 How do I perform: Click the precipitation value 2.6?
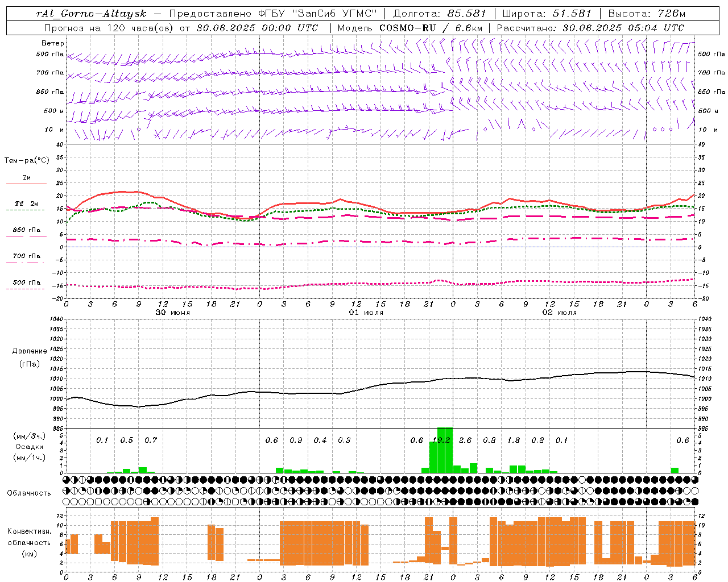(x=465, y=440)
